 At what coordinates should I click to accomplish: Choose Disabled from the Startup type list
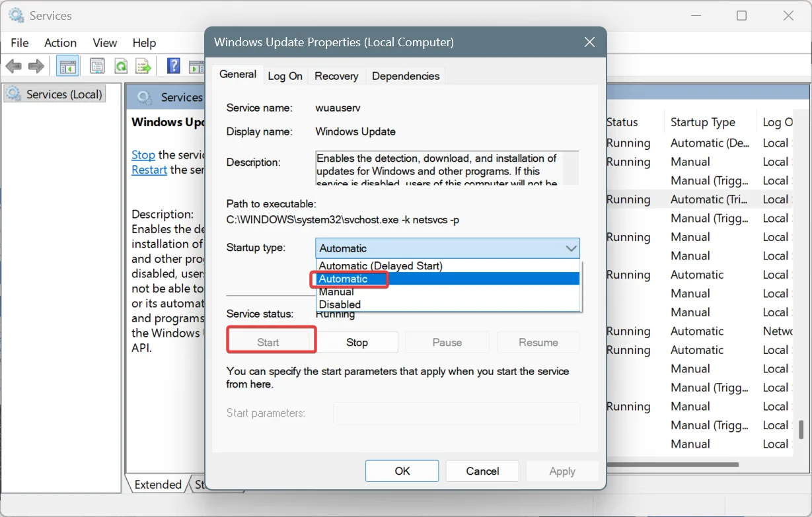(340, 304)
